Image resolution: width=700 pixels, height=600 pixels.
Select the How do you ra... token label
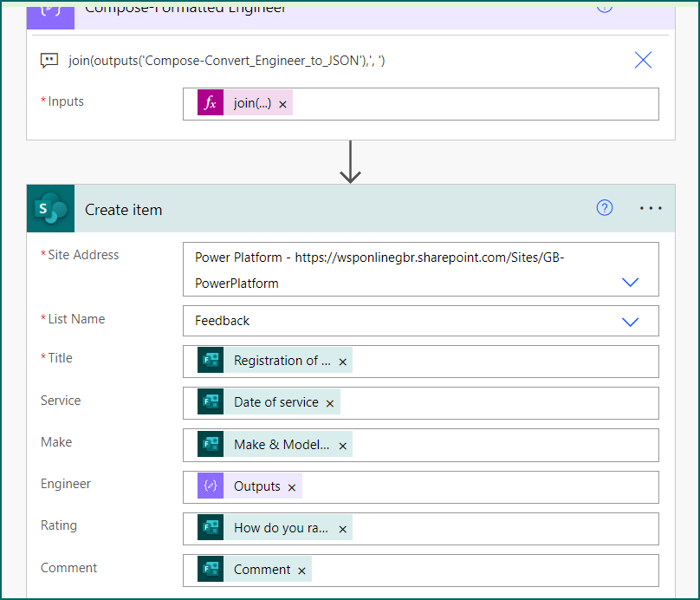point(282,528)
